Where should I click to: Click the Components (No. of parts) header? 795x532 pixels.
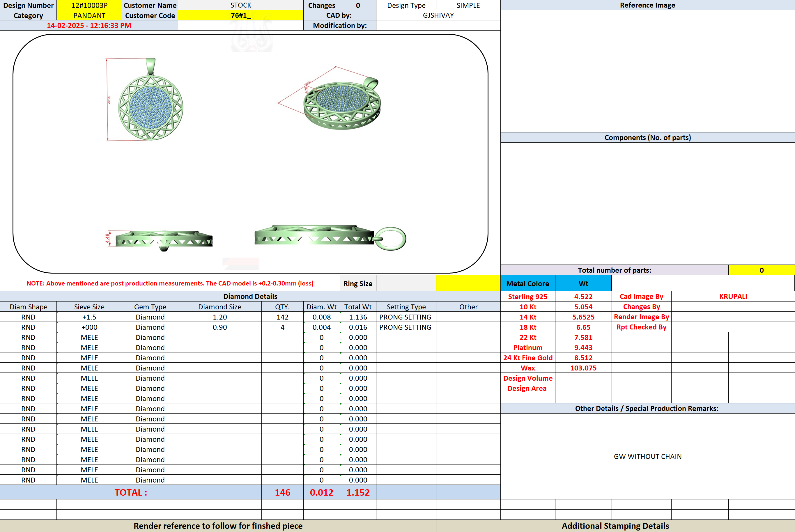tap(647, 137)
